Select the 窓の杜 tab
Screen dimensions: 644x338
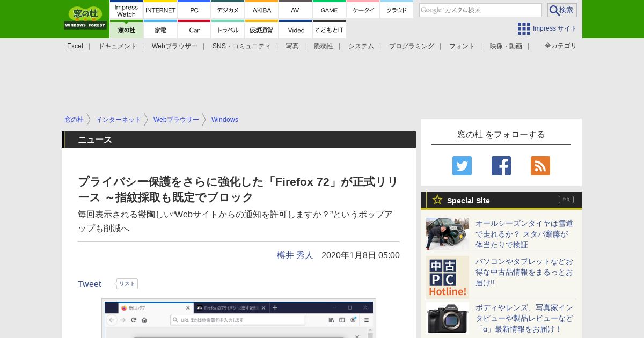(126, 30)
